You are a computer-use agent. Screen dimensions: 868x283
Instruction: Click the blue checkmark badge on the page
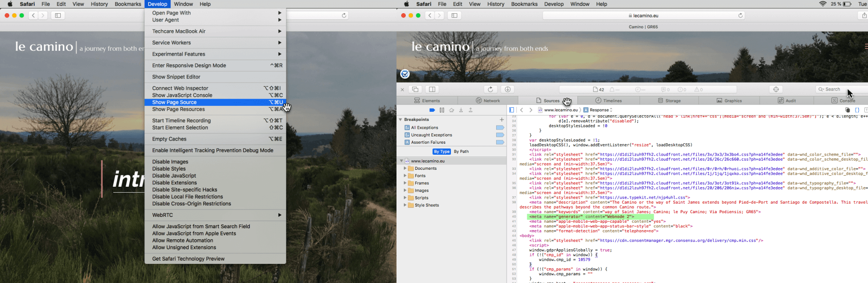pyautogui.click(x=405, y=74)
